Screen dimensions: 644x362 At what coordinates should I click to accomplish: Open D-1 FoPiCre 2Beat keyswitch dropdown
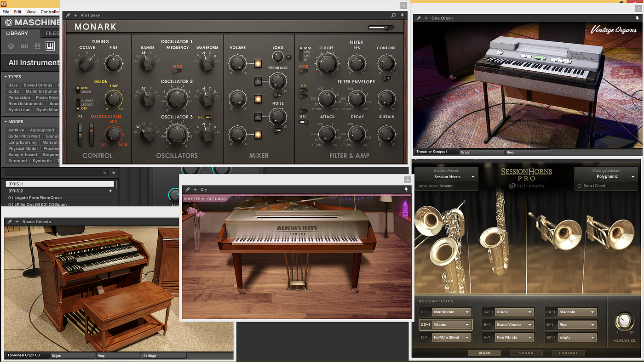[452, 337]
